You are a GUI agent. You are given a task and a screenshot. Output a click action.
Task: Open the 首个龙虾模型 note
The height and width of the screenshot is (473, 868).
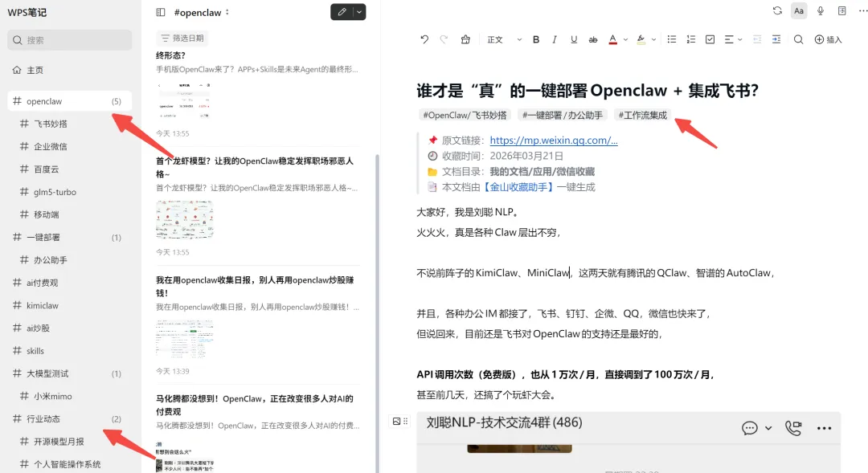[x=258, y=206]
